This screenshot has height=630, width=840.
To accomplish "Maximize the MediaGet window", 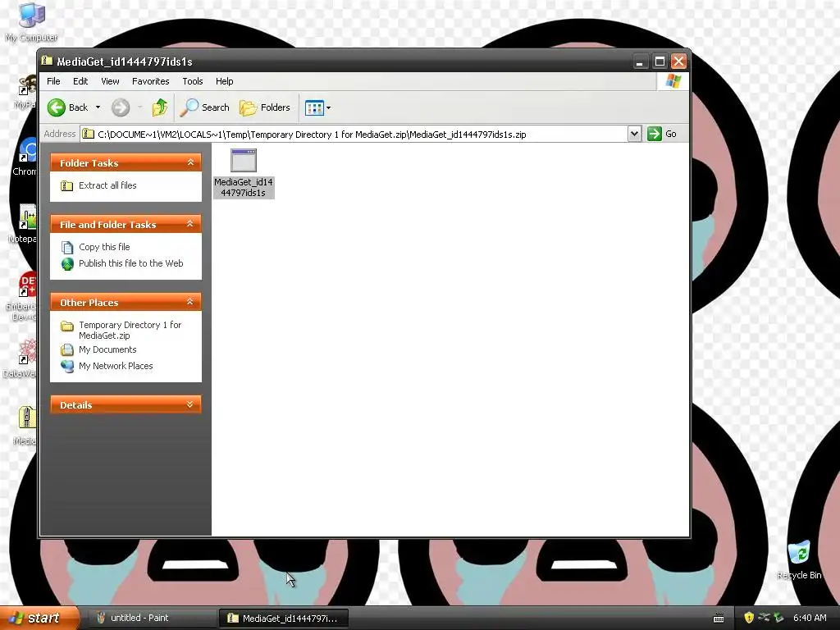I will pos(660,61).
